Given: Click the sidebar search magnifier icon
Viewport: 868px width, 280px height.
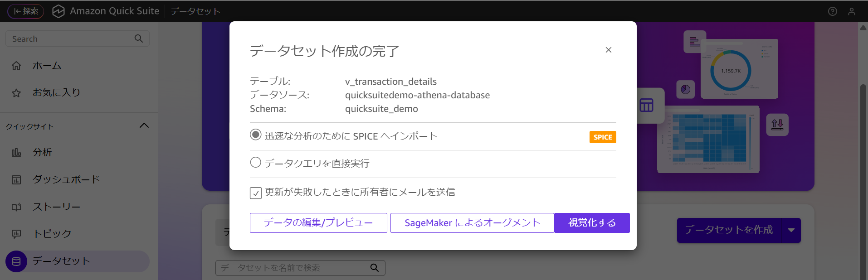Looking at the screenshot, I should 139,39.
